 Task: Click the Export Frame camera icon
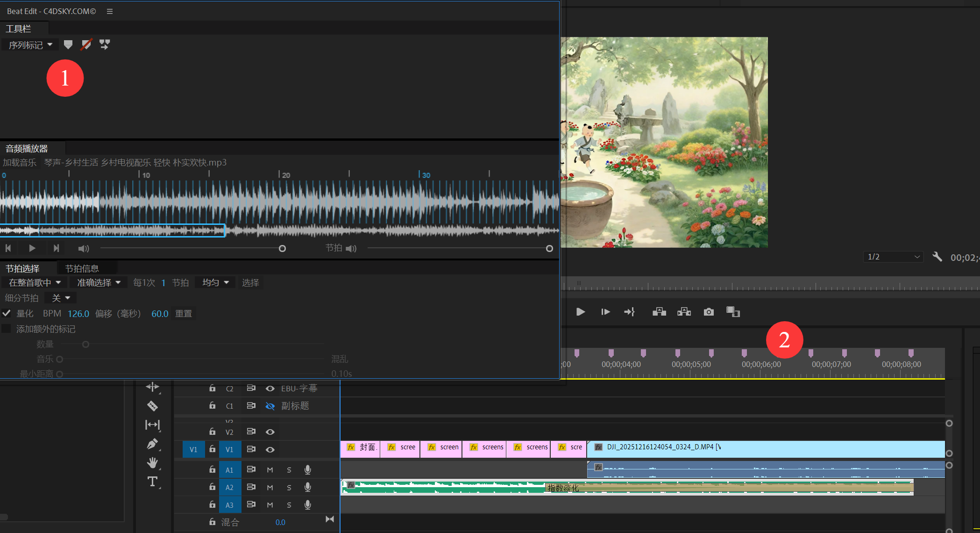point(709,312)
